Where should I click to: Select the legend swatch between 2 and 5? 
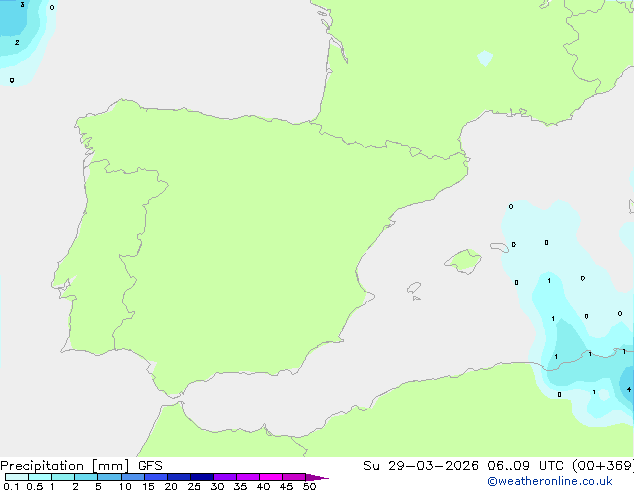(x=86, y=477)
